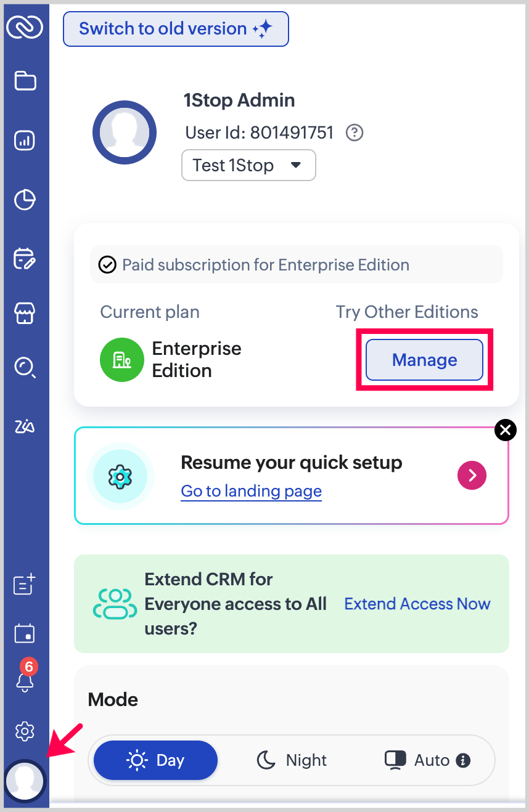Open the Go to landing page link

point(251,491)
